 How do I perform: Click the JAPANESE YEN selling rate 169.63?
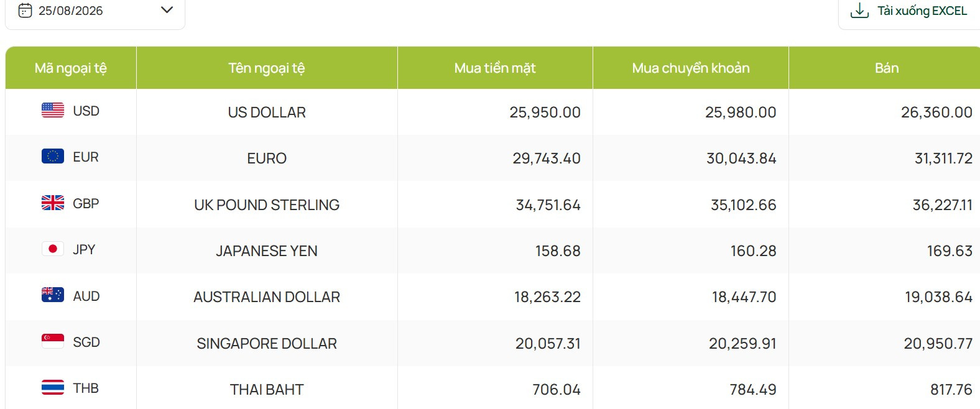pyautogui.click(x=950, y=251)
